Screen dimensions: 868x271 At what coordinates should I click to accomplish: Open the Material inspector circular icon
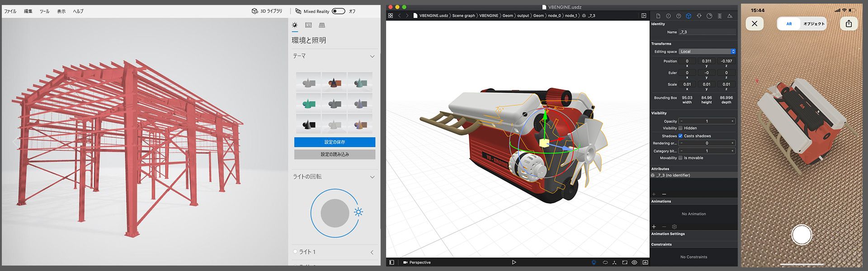[x=709, y=16]
